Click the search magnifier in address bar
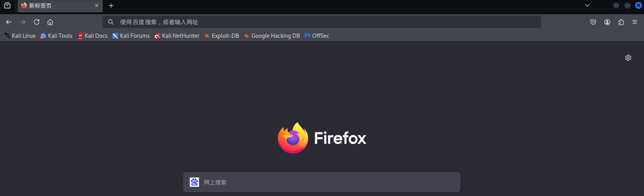Viewport: 644px width, 196px height. click(111, 22)
